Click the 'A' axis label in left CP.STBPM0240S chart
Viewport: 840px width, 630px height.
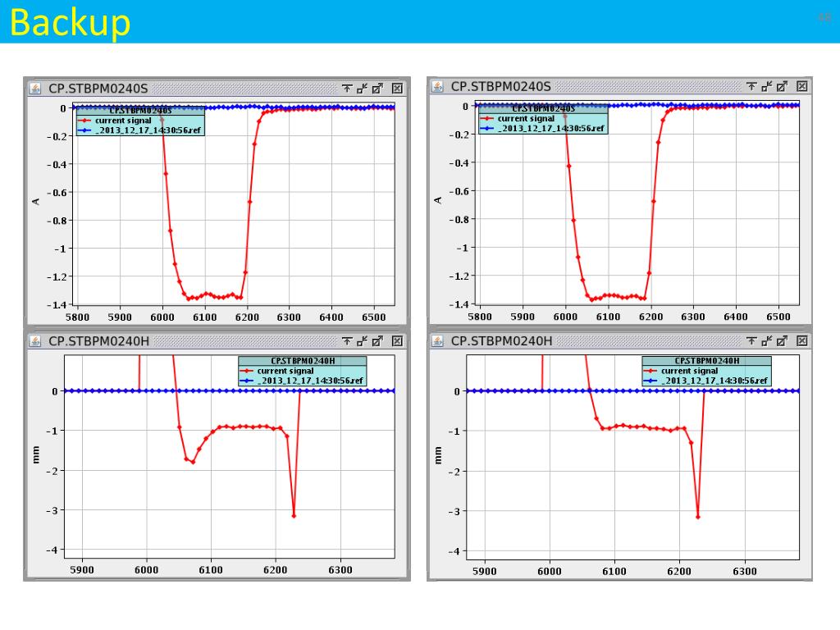point(35,202)
